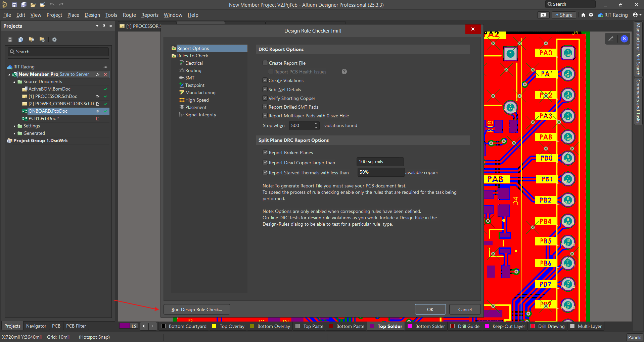
Task: Click the Save All icon in the title bar
Action: (24, 5)
